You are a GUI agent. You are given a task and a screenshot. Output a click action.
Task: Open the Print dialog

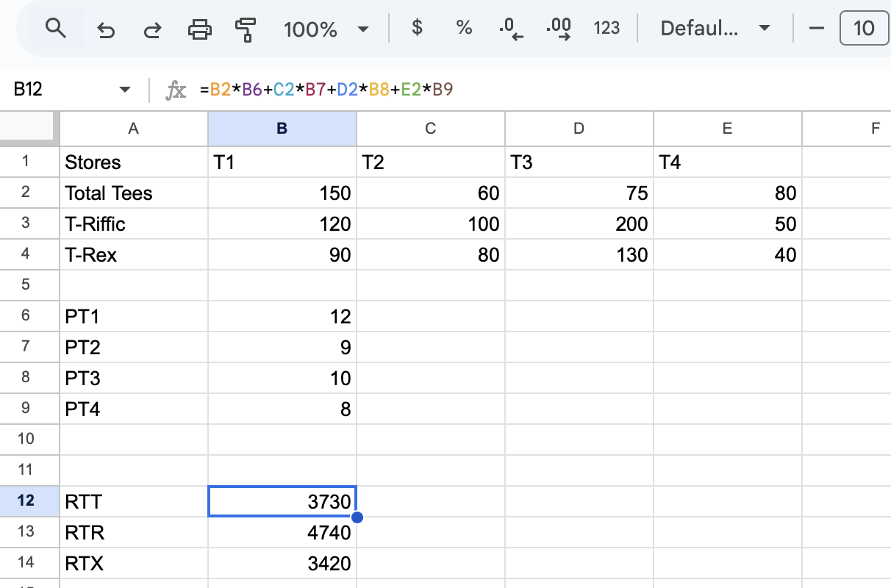point(201,28)
